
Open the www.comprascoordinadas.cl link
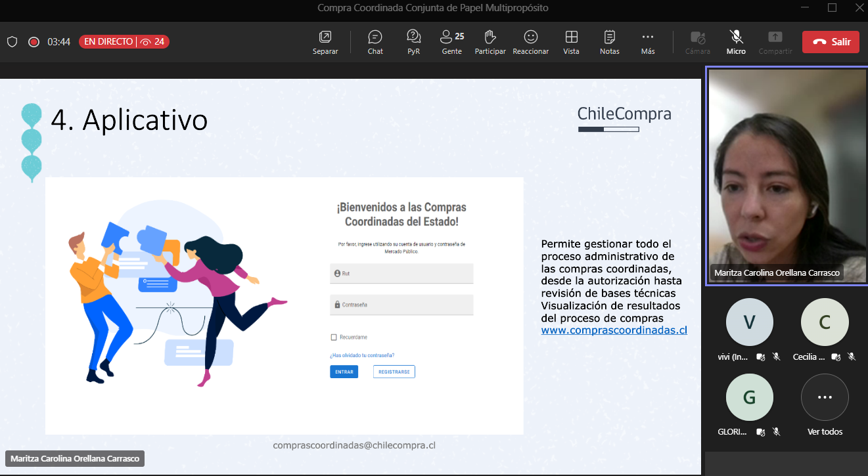coord(614,330)
